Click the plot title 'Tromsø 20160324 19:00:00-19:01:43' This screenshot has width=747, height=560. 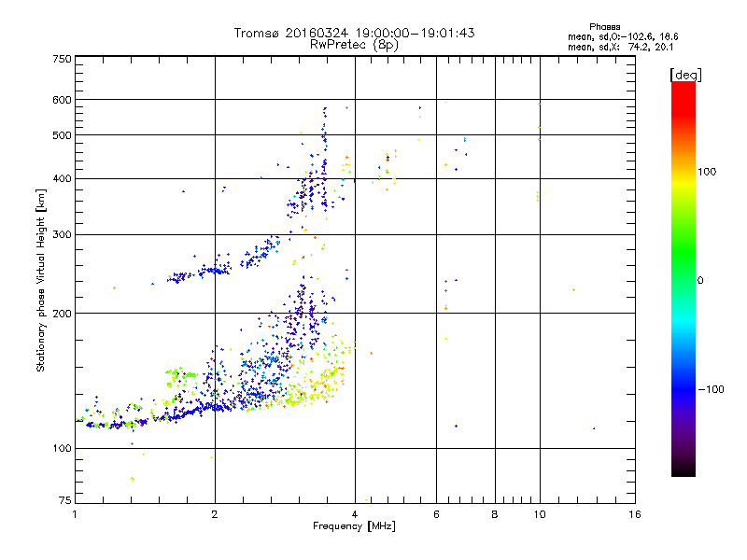point(354,33)
